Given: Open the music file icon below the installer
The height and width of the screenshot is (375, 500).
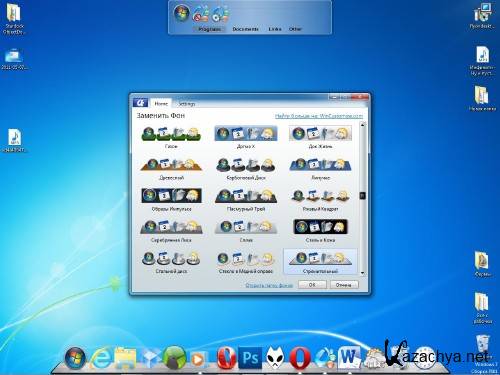Looking at the screenshot, I should click(482, 61).
